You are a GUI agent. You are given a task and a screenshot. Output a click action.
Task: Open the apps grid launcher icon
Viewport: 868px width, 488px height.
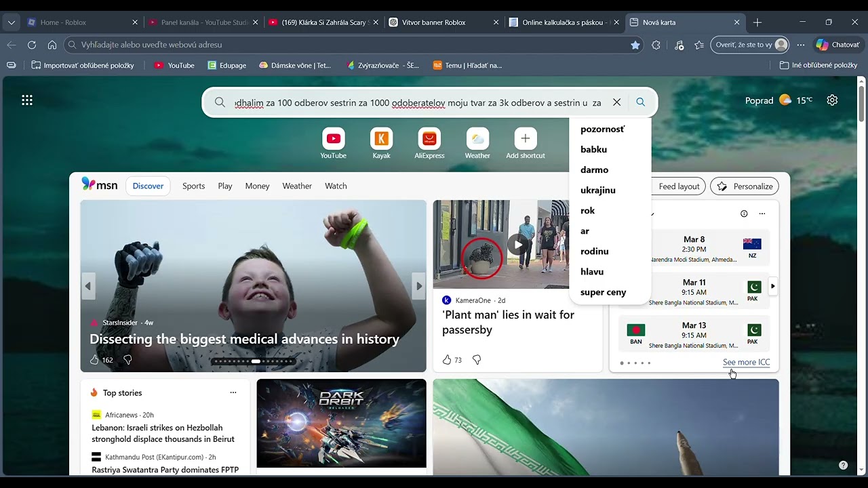click(x=27, y=100)
